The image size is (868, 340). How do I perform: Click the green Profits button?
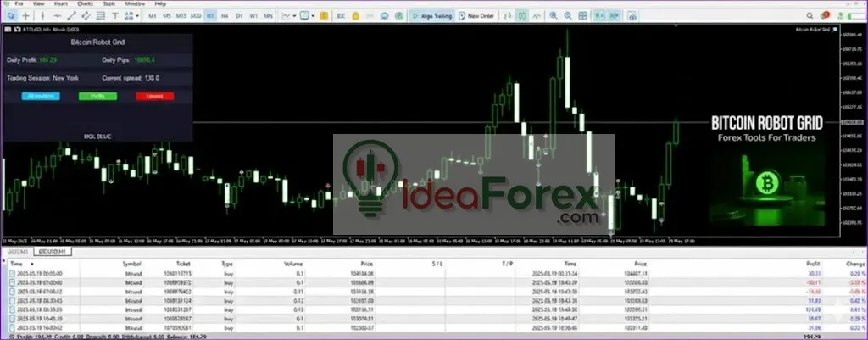98,96
